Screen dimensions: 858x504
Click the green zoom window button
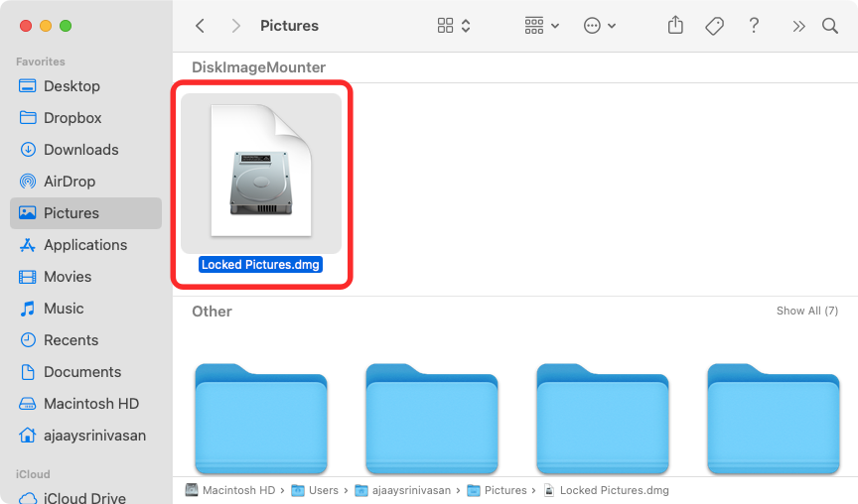(66, 26)
